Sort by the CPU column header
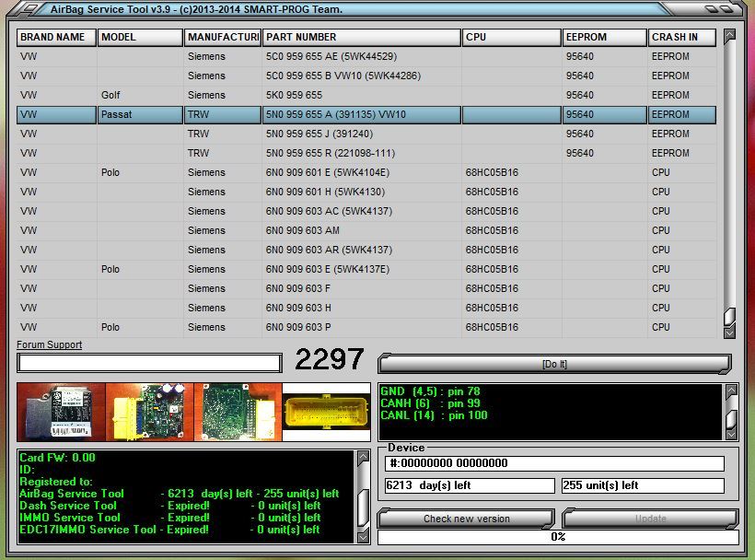The width and height of the screenshot is (755, 560). 511,38
